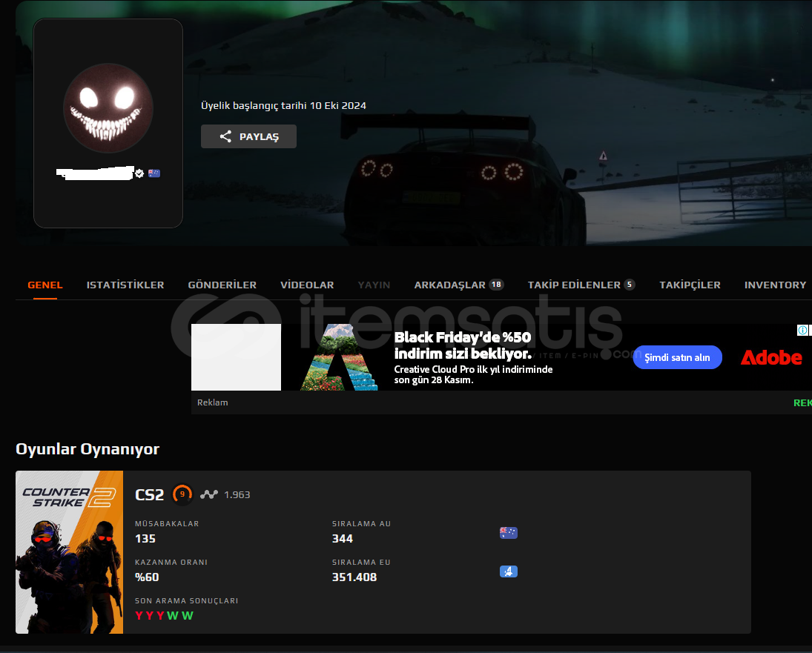The height and width of the screenshot is (653, 812).
Task: Go to the VİDEOLAR tab
Action: [x=307, y=285]
